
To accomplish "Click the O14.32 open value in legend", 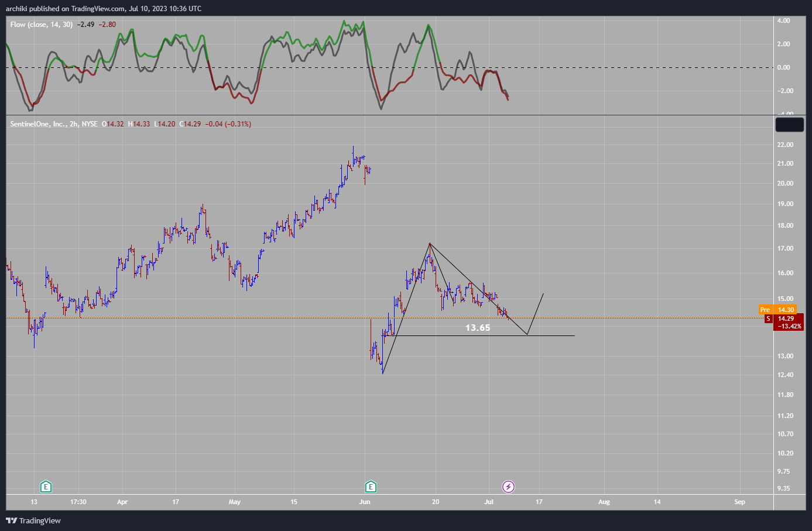I will coord(113,124).
